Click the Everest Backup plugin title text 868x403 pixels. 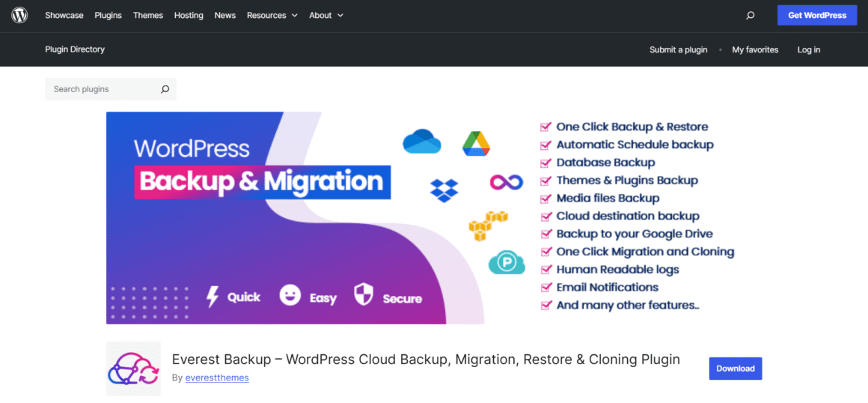426,360
